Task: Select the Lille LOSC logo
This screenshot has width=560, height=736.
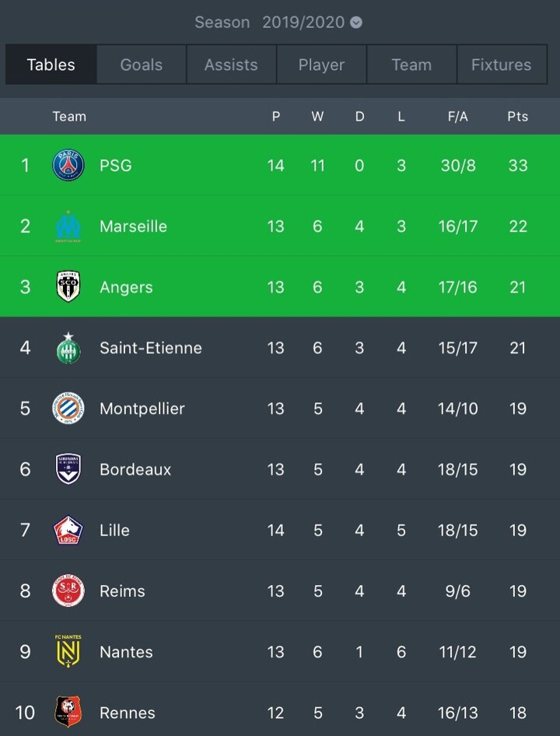Action: pyautogui.click(x=68, y=530)
